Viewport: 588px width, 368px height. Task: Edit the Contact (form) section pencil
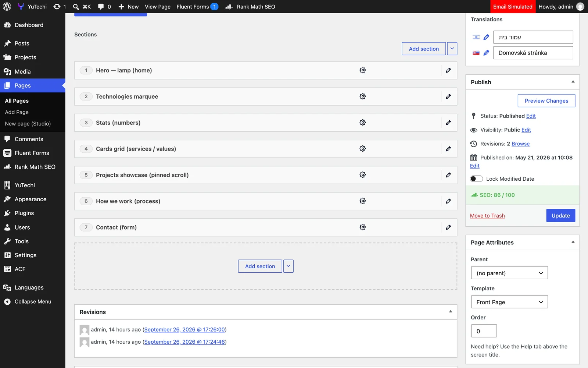[448, 227]
